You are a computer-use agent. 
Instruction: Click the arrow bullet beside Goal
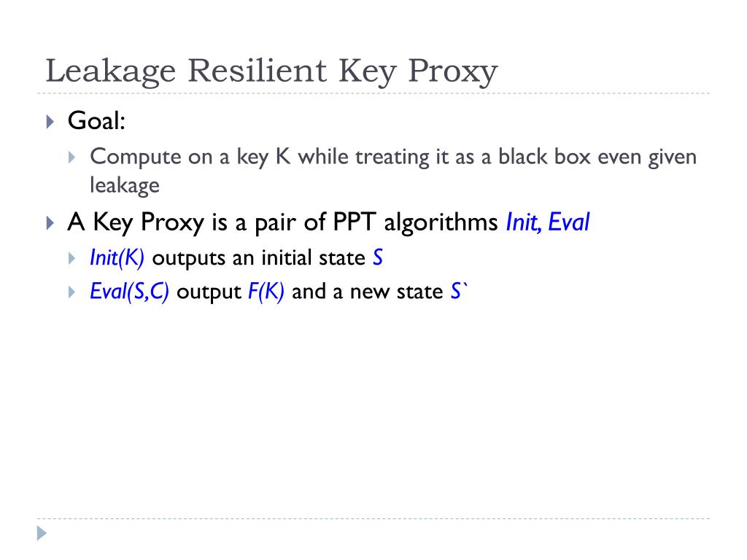click(x=50, y=122)
